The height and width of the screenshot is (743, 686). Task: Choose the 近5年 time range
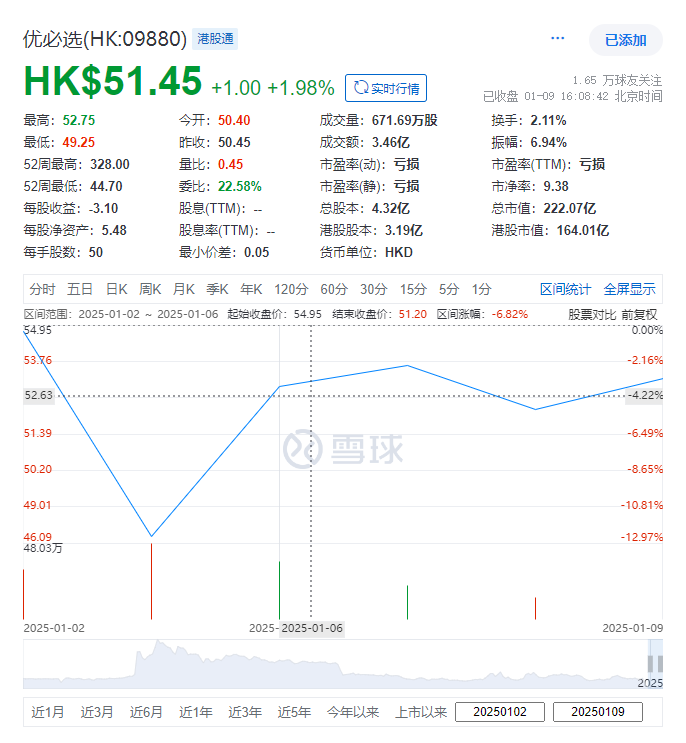[x=294, y=712]
